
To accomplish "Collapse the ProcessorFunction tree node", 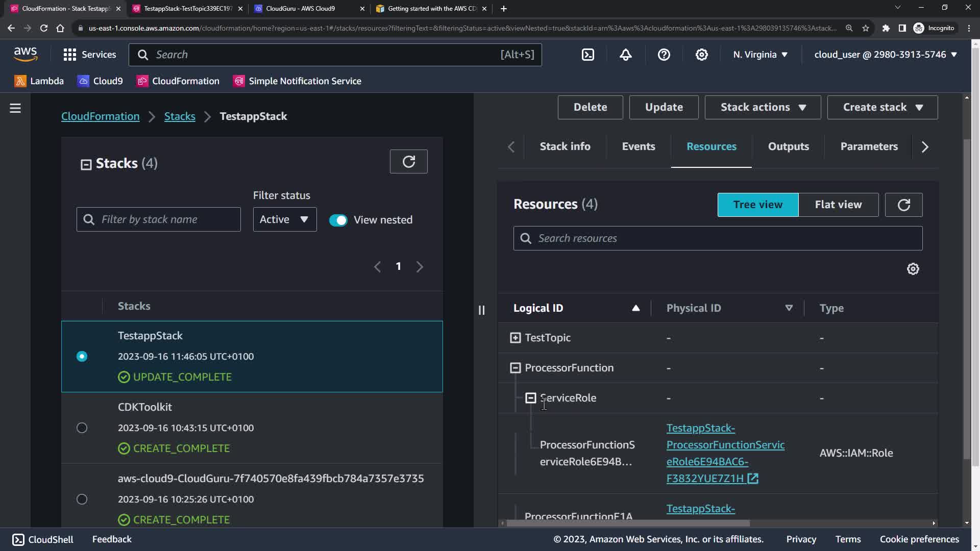I will coord(516,368).
